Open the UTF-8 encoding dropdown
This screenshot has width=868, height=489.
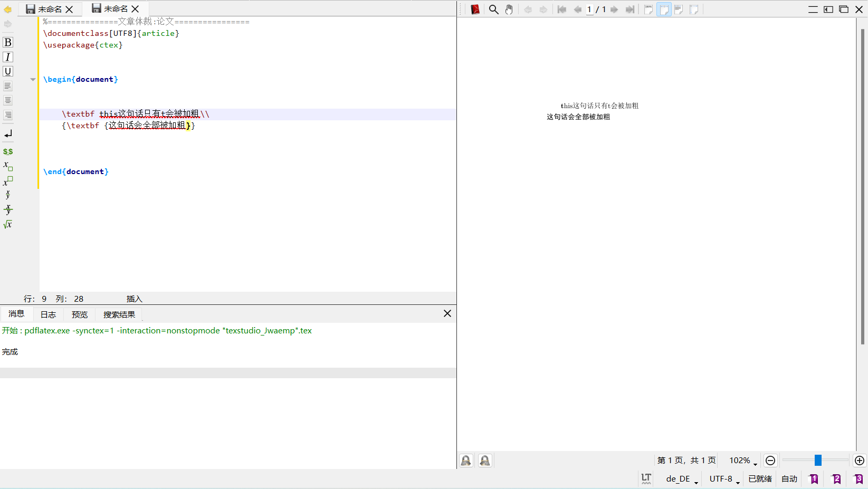tap(724, 478)
